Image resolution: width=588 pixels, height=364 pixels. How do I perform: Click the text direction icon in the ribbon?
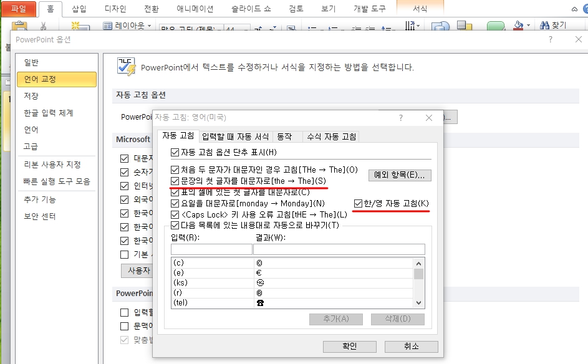coord(412,26)
